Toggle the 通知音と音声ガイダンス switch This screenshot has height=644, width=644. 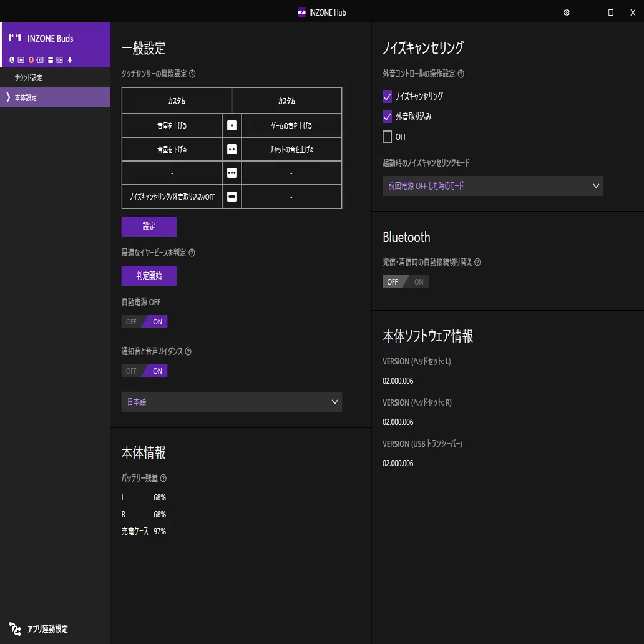[144, 371]
